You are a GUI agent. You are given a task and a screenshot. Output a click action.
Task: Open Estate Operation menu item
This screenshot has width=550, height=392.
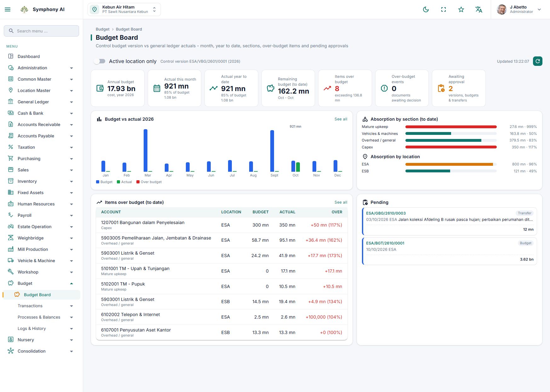42,227
